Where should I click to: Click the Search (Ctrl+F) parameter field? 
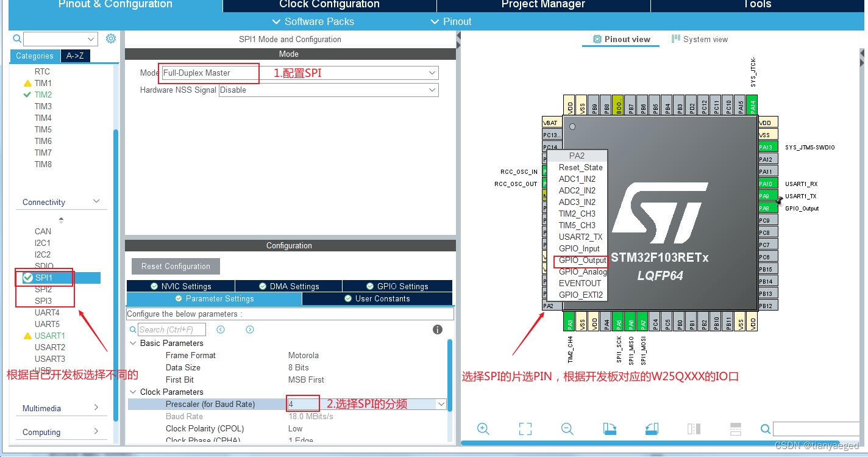pyautogui.click(x=173, y=329)
